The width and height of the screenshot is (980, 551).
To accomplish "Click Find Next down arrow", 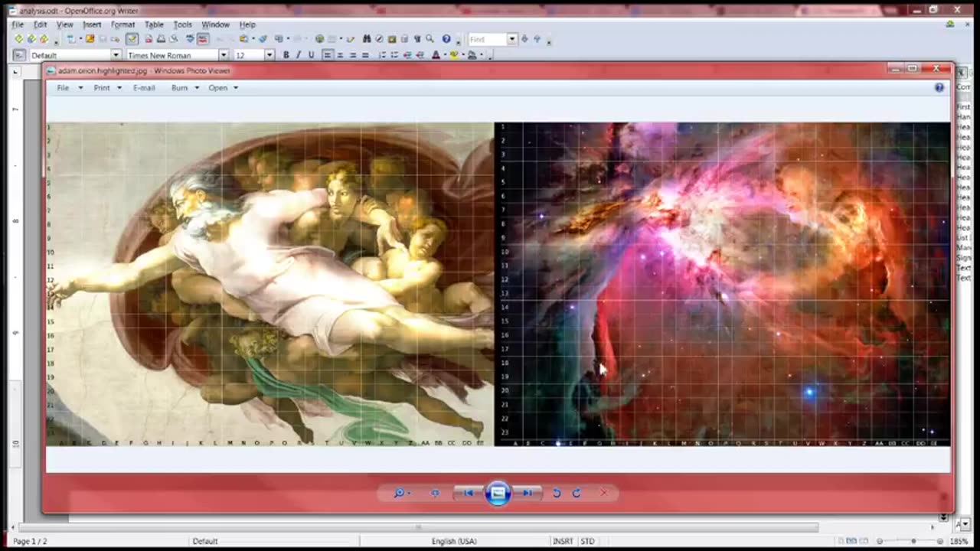I will coord(524,39).
